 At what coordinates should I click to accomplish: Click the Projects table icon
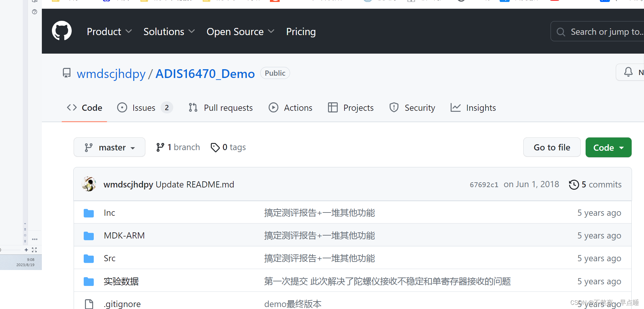[x=333, y=108]
